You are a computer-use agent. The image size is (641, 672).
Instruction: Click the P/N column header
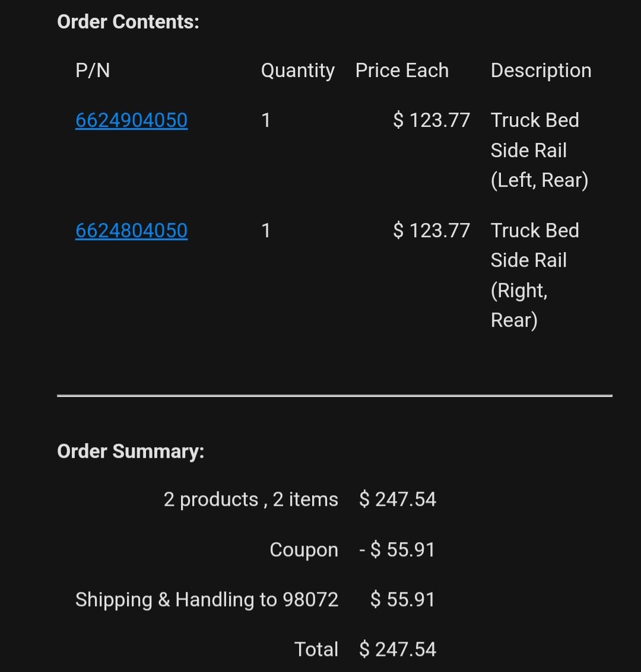[x=93, y=71]
